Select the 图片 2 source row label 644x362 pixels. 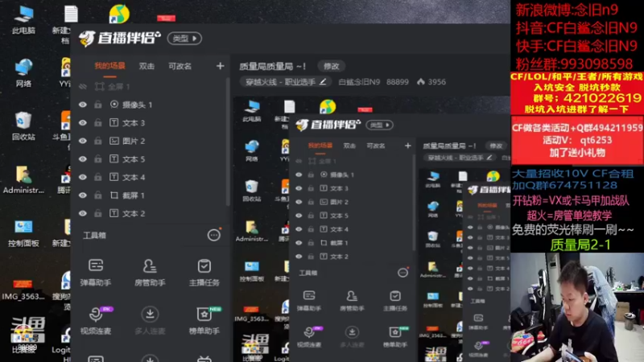click(134, 141)
